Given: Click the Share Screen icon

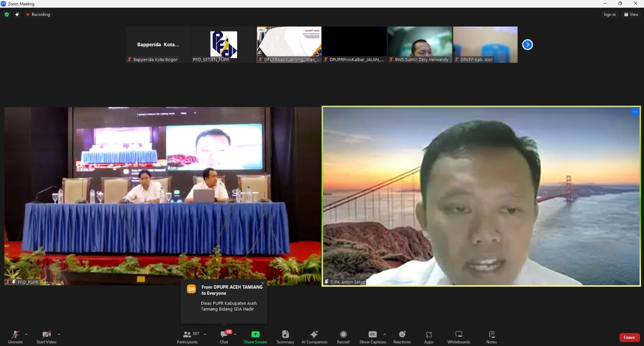Looking at the screenshot, I should pyautogui.click(x=255, y=334).
